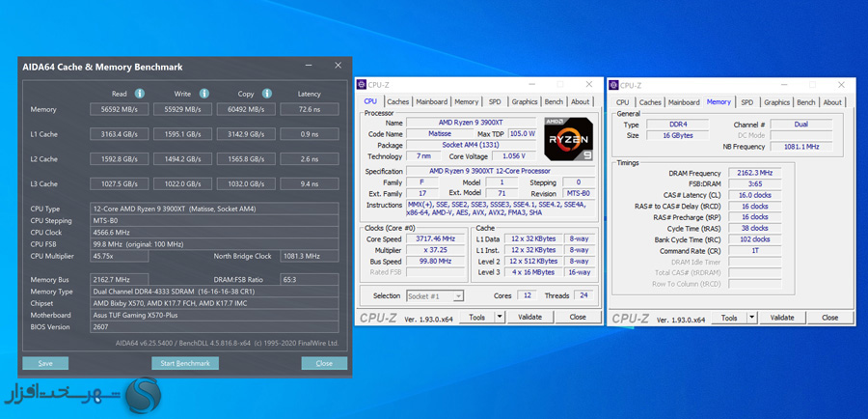Click L3 Cache latency 9.4 ns
This screenshot has height=419, width=868.
click(310, 184)
